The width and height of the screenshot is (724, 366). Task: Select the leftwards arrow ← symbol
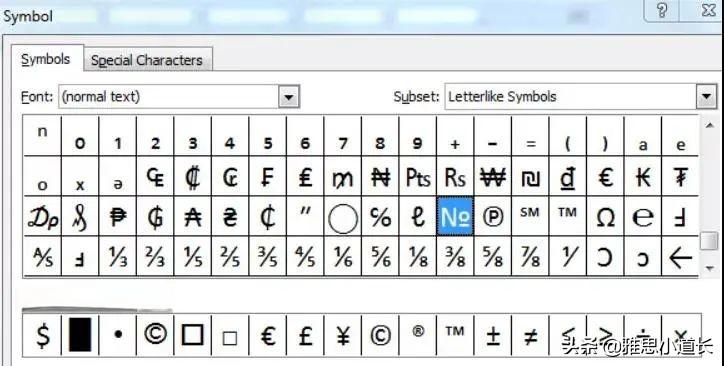[680, 257]
